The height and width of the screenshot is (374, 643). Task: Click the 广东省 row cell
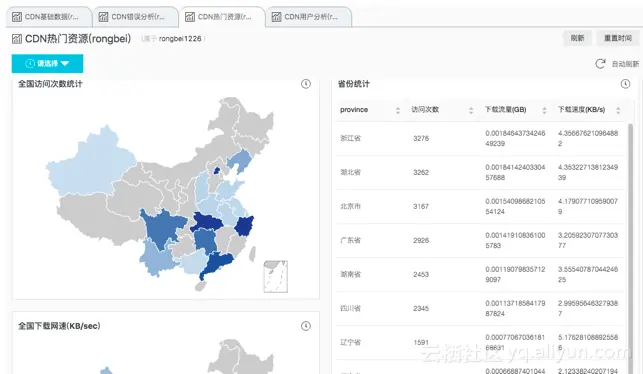coord(350,240)
